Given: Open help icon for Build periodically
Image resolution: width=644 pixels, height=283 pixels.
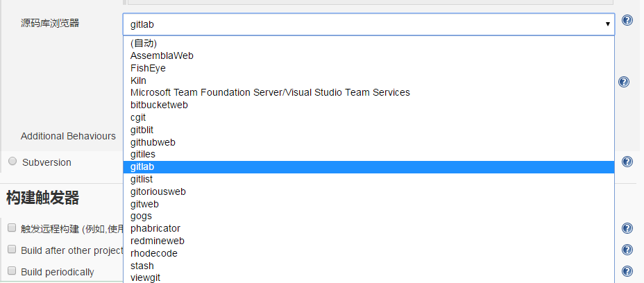Looking at the screenshot, I should click(x=627, y=271).
